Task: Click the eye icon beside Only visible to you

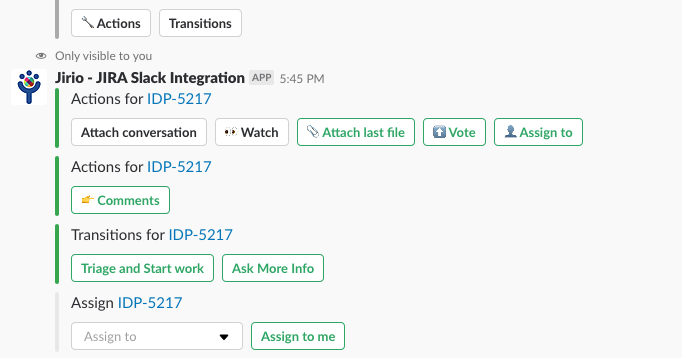Action: pos(41,56)
